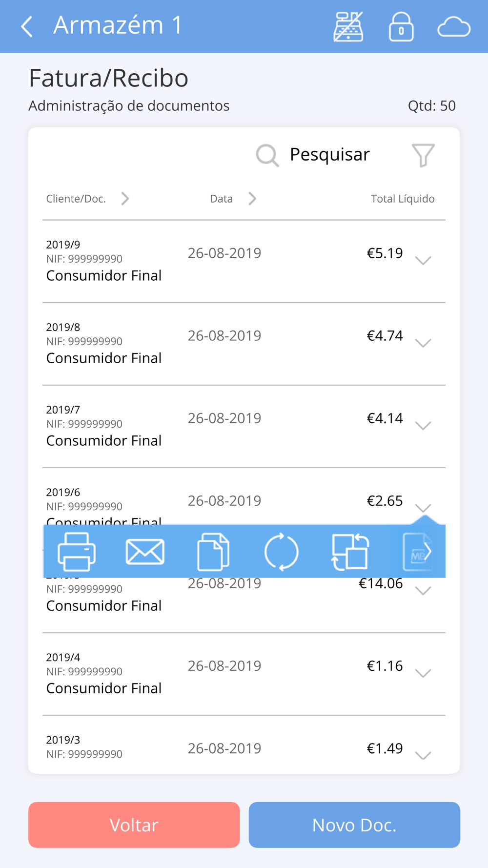Click the circular refresh arrows icon
This screenshot has height=868, width=488.
click(x=282, y=552)
